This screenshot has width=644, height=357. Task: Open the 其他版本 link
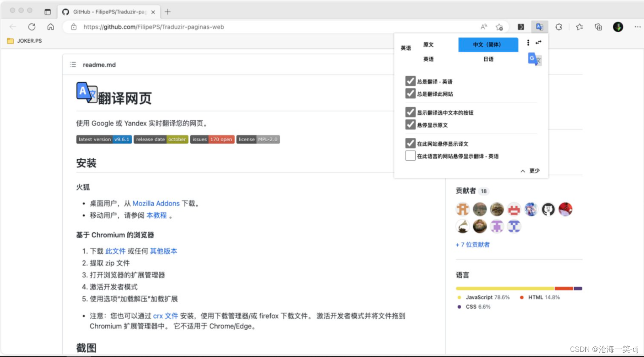[164, 251]
